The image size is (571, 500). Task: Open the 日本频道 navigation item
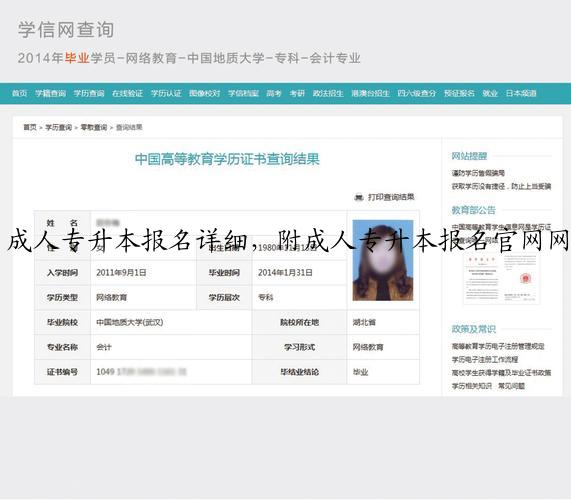click(521, 94)
